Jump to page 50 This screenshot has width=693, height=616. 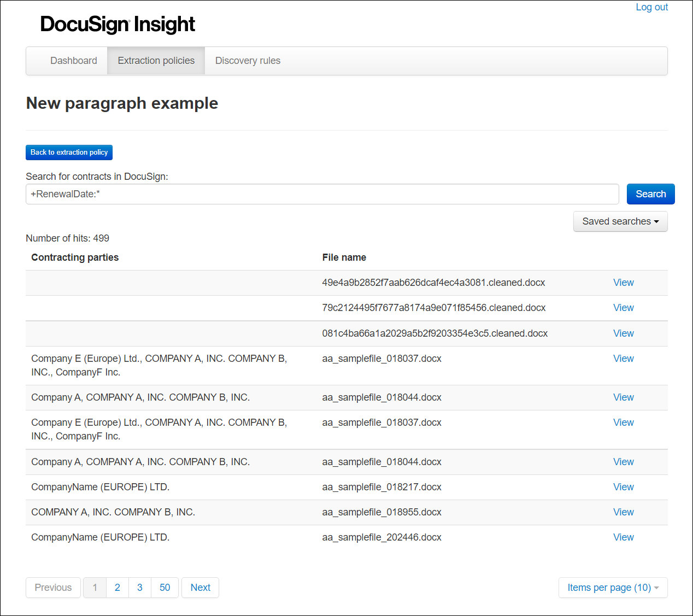tap(165, 588)
